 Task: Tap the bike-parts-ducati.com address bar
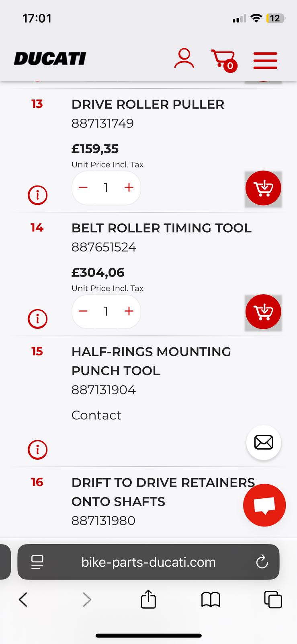pyautogui.click(x=148, y=562)
